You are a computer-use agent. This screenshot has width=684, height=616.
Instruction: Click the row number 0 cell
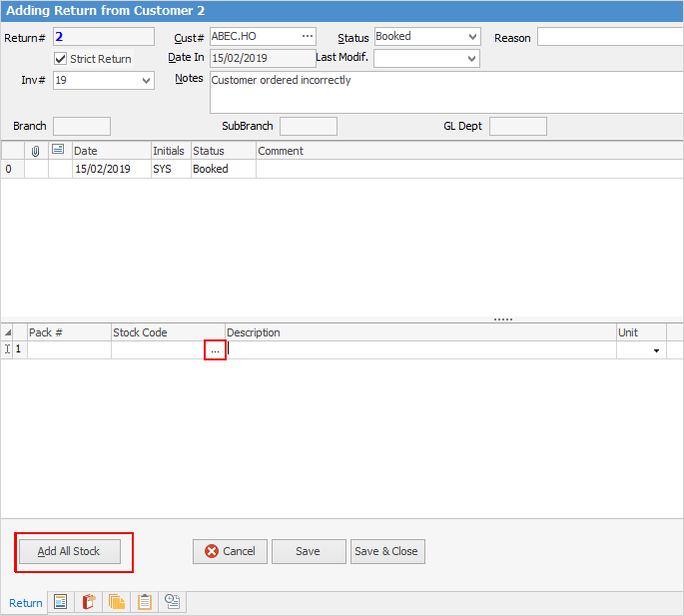point(13,169)
